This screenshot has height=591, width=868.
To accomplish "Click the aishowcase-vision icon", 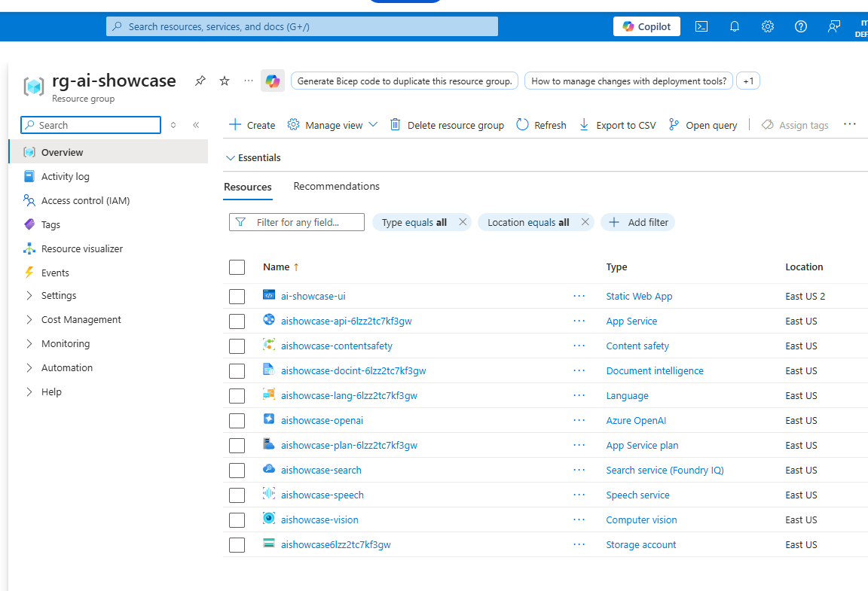I will pos(268,519).
